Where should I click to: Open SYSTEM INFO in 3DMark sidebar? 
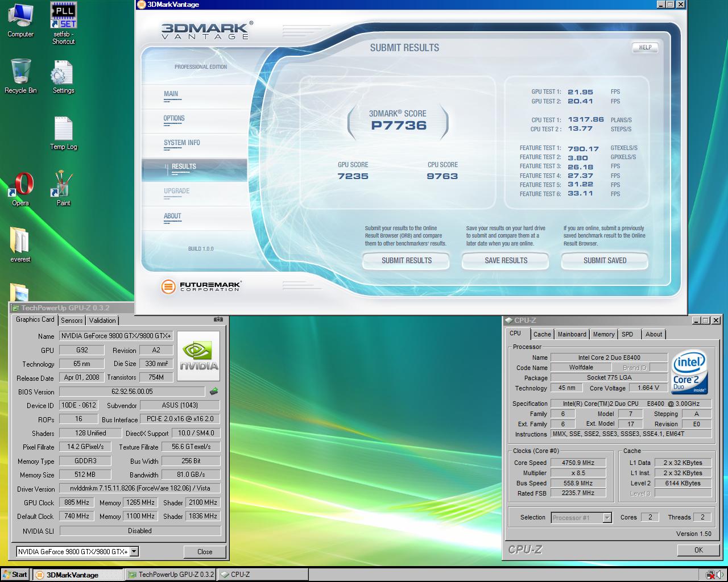[x=182, y=143]
